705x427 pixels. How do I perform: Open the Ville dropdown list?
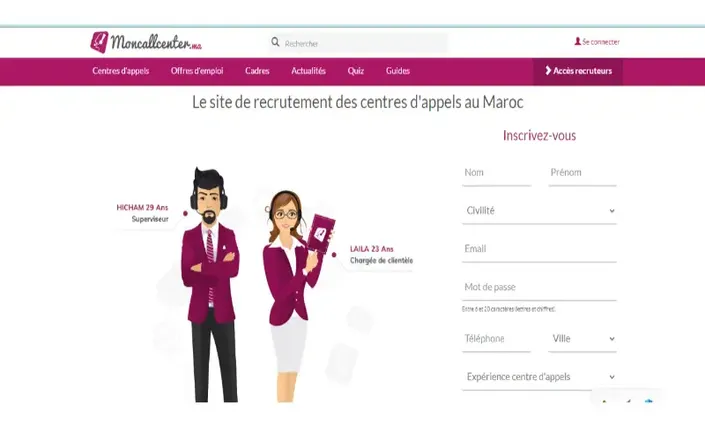582,339
